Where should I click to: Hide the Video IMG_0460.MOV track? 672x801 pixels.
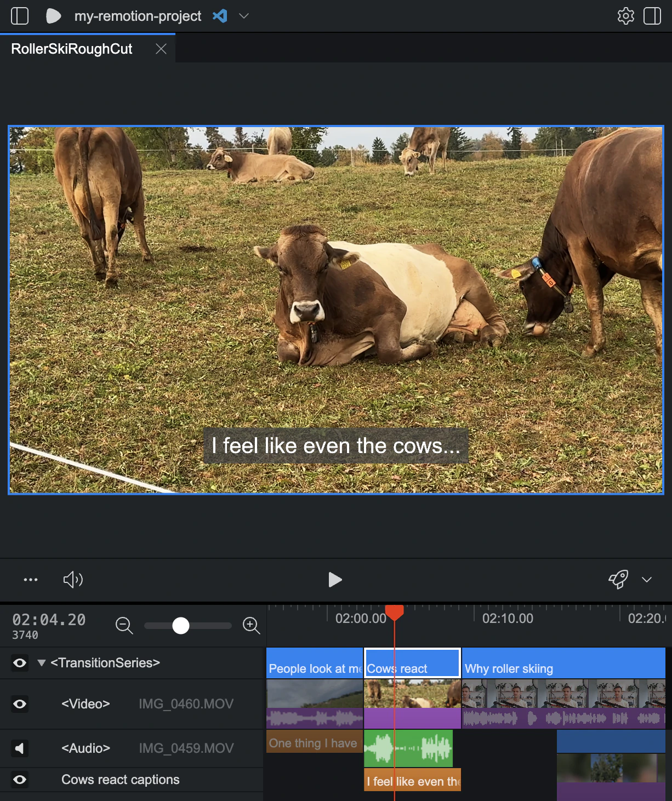tap(20, 704)
